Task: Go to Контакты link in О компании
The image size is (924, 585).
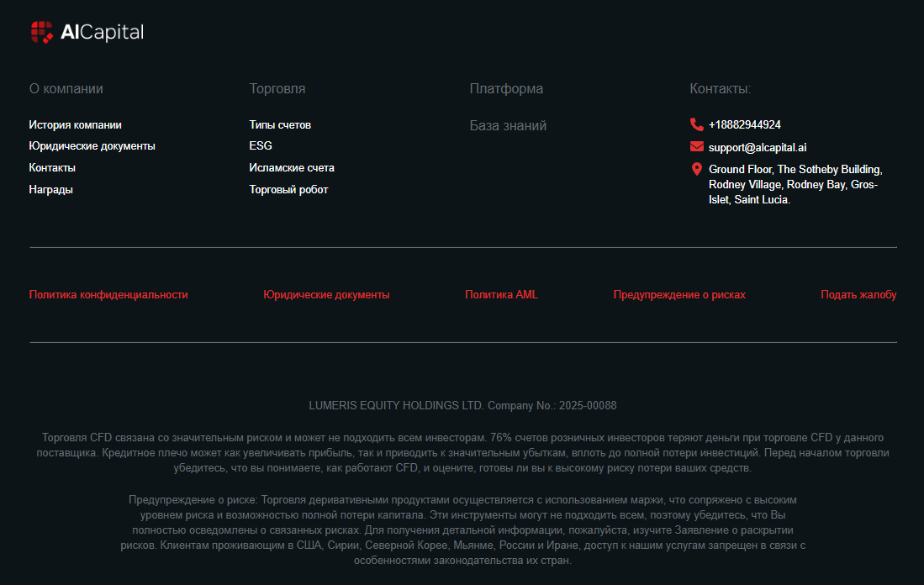Action: point(52,168)
